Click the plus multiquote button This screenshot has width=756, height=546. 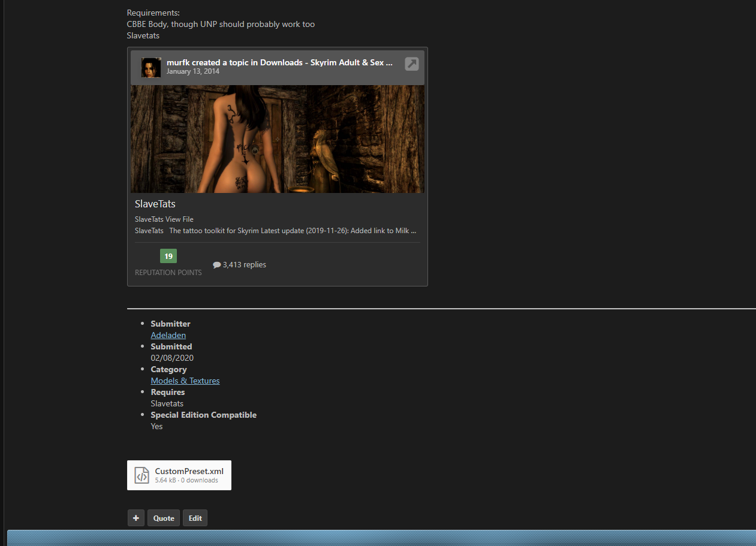tap(136, 518)
